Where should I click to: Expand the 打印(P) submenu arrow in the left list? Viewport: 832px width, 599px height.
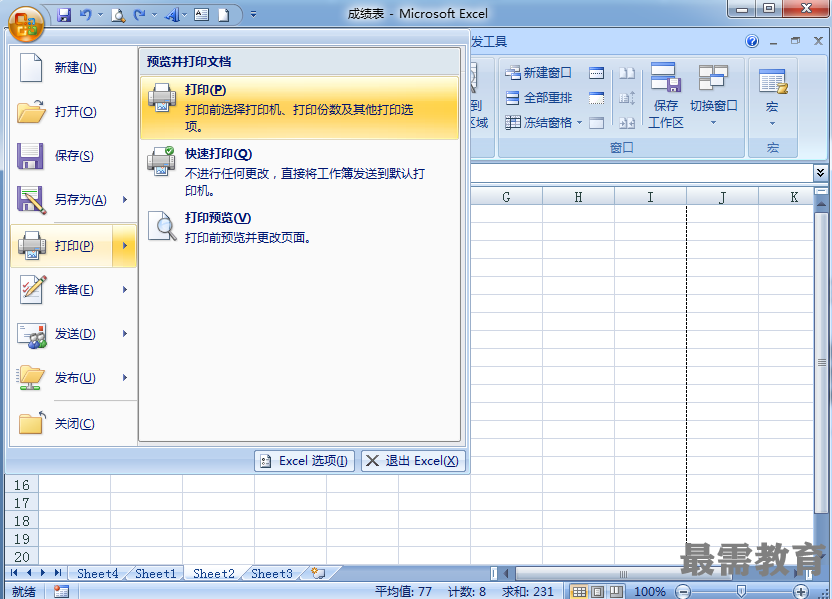[125, 246]
